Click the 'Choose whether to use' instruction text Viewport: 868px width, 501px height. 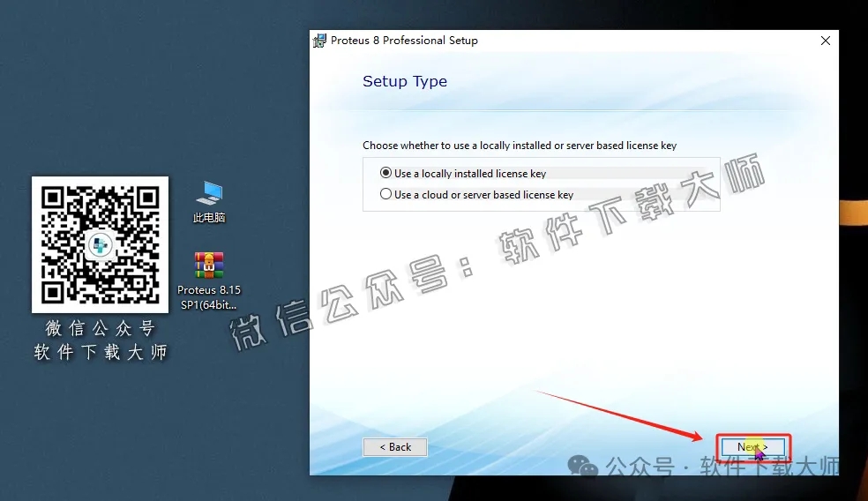tap(520, 146)
